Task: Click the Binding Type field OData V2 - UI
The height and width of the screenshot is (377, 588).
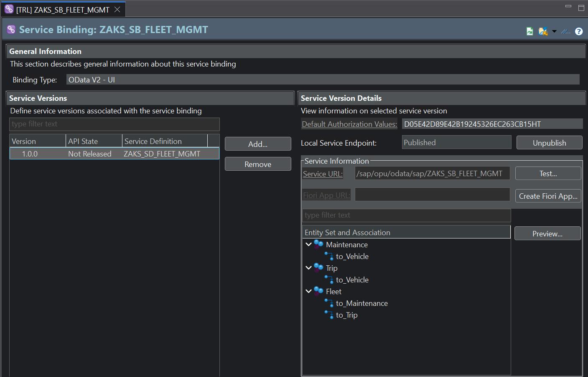Action: [x=323, y=80]
